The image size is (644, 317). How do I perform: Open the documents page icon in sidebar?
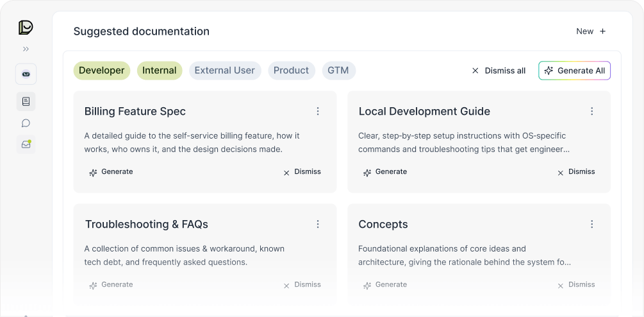coord(26,101)
